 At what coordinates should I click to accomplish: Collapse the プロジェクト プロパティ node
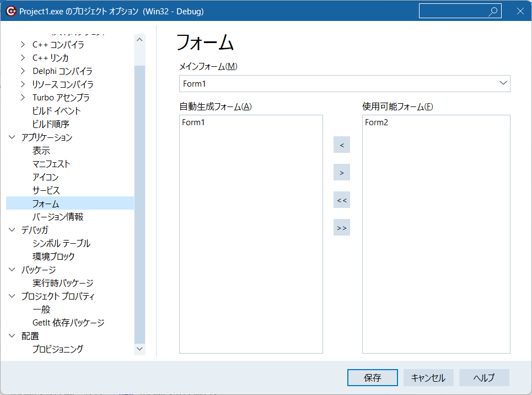pos(12,296)
